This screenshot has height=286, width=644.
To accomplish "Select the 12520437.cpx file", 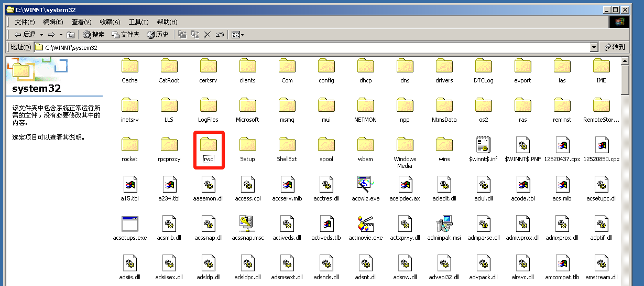I will 562,150.
